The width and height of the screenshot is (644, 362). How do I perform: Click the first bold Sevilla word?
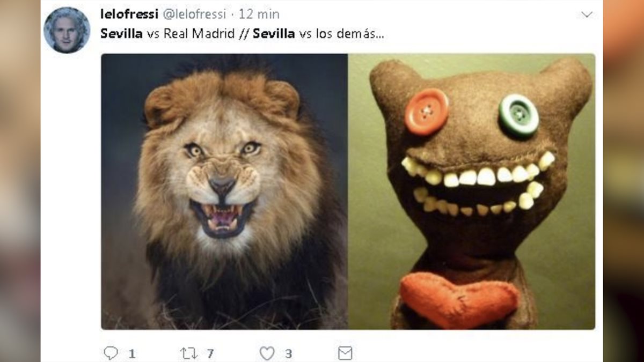[121, 34]
